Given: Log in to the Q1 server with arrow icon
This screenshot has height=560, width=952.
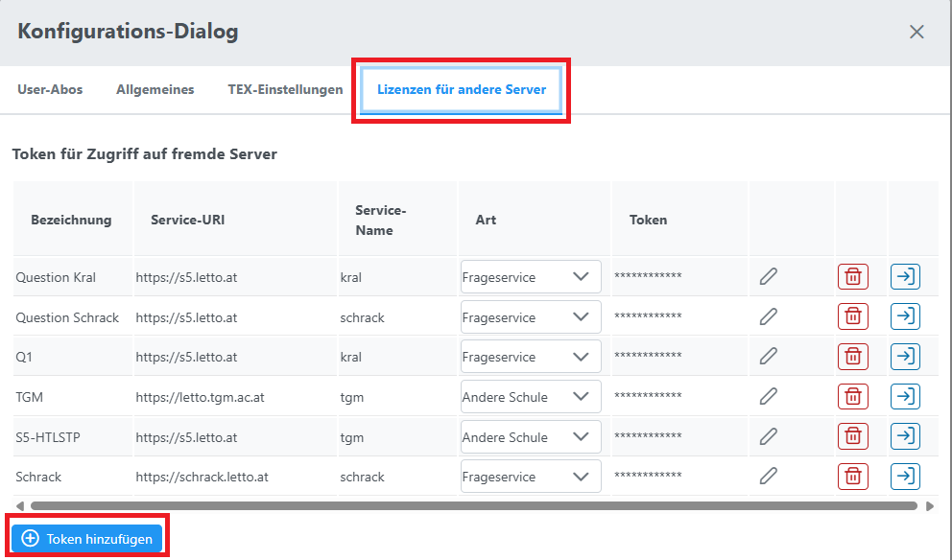Looking at the screenshot, I should (904, 356).
